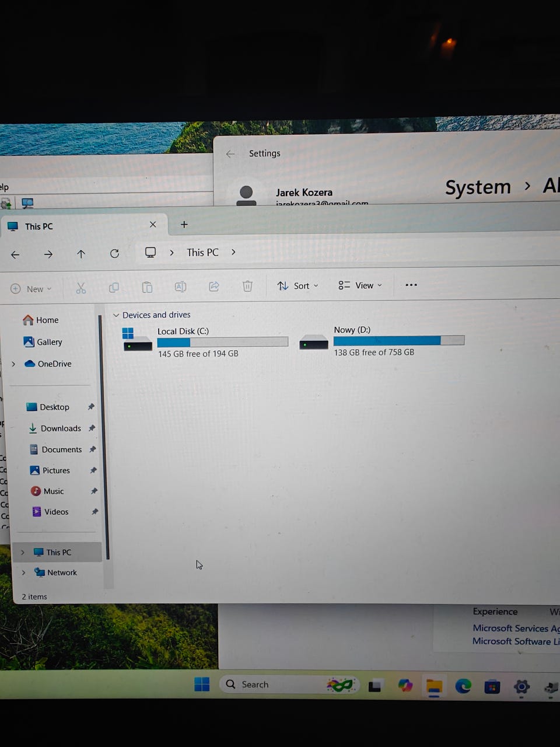The width and height of the screenshot is (560, 747).
Task: Refresh the This PC view
Action: tap(114, 253)
